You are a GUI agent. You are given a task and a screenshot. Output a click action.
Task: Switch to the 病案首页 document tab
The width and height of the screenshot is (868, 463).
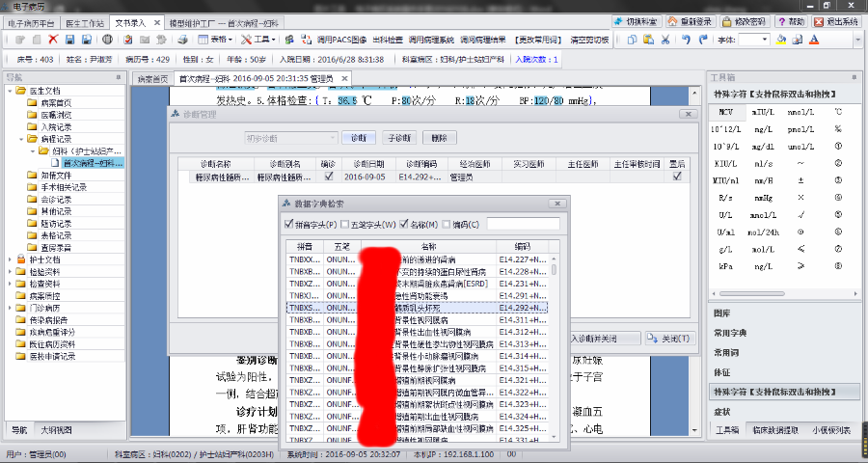point(152,79)
